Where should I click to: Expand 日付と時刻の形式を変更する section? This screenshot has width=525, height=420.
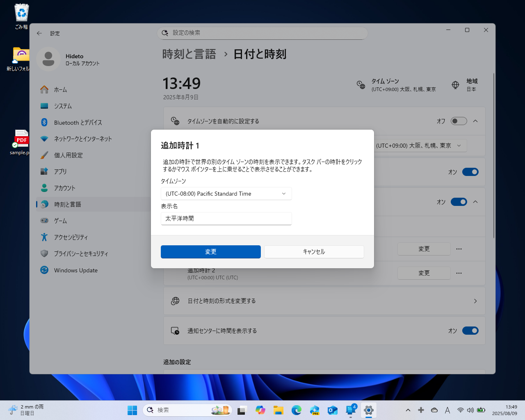coord(324,301)
